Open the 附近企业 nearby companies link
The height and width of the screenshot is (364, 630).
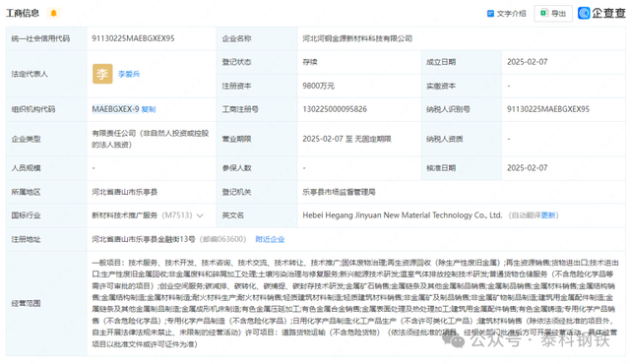coord(270,239)
